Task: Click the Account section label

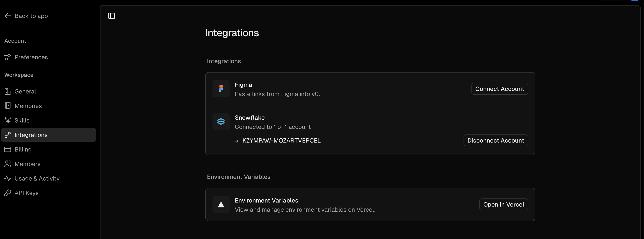Action: [x=15, y=41]
